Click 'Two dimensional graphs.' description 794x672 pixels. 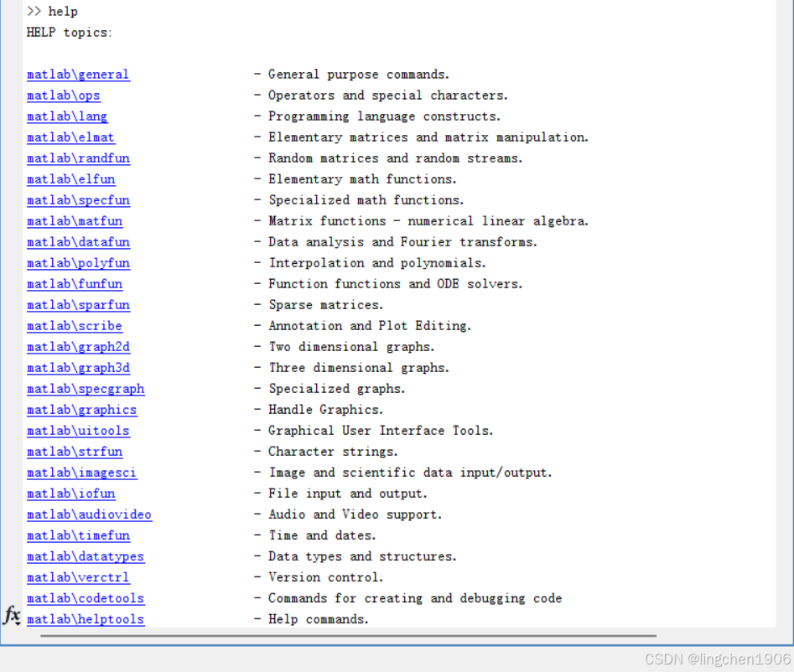pyautogui.click(x=351, y=347)
